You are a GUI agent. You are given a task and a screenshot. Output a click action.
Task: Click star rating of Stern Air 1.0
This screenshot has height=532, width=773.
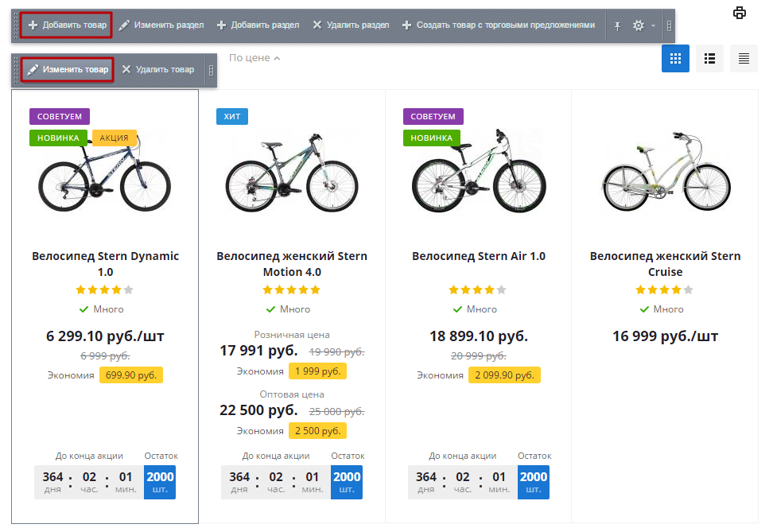click(x=478, y=290)
